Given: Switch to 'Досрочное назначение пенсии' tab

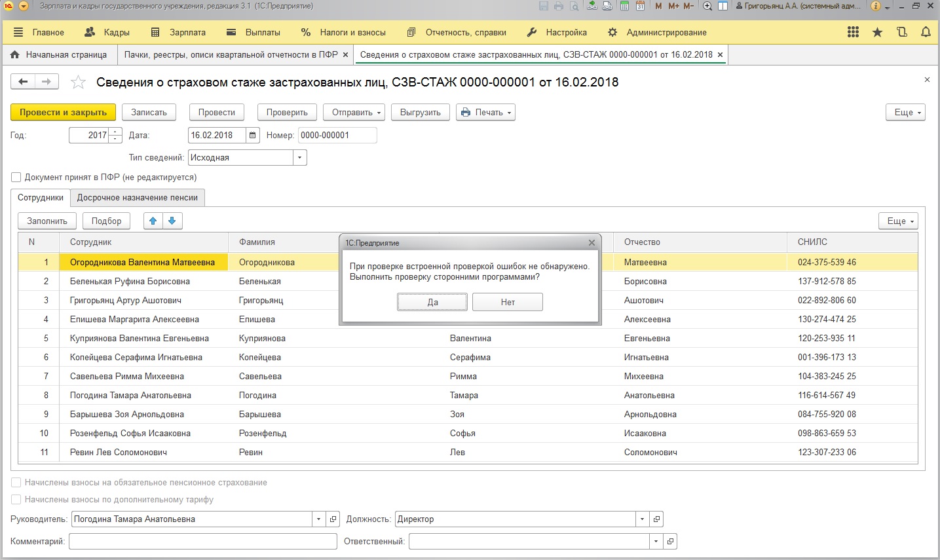Looking at the screenshot, I should 137,198.
